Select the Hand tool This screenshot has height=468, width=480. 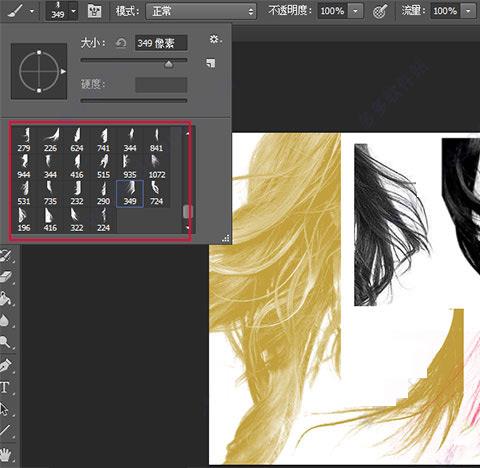(5, 453)
